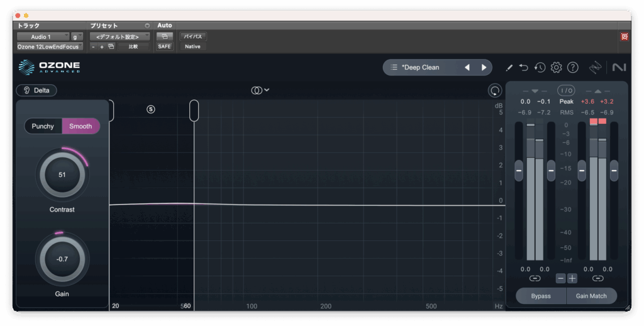Screen dimensions: 644x326
Task: Open the stereo channel mode dropdown
Action: 260,90
